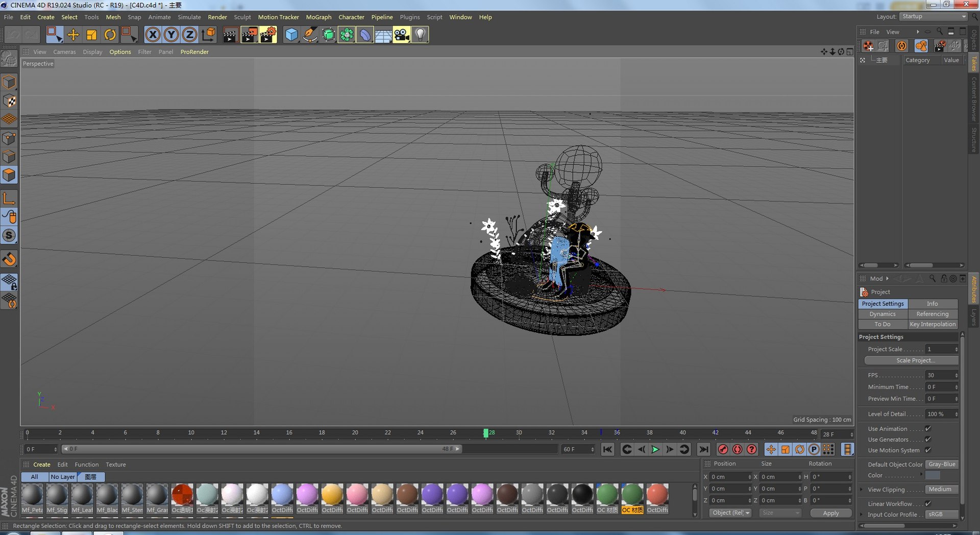Click the lock icon in Attributes panel
980x535 pixels.
point(944,278)
